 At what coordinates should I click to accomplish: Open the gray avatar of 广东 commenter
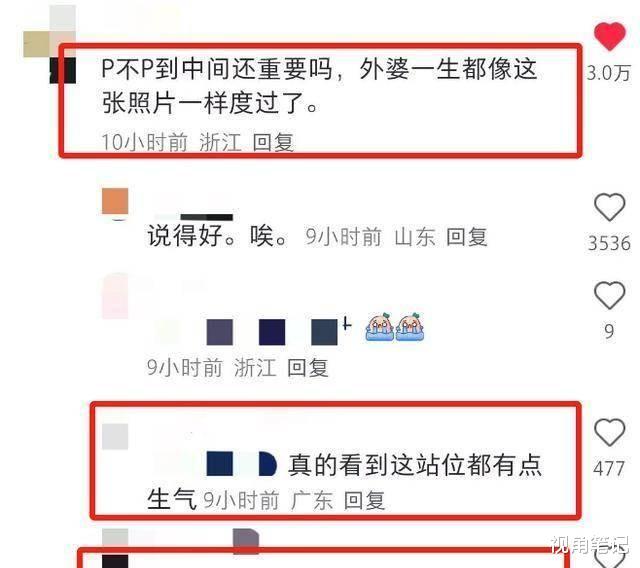(x=115, y=436)
